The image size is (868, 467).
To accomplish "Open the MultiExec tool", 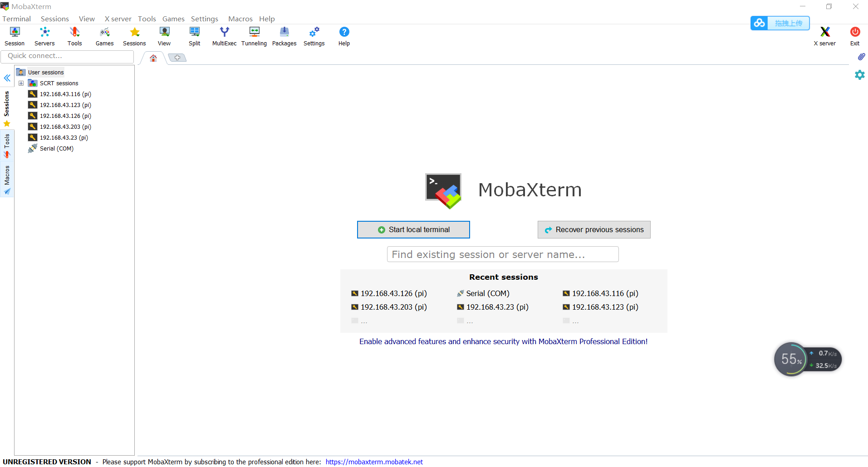I will (x=224, y=36).
